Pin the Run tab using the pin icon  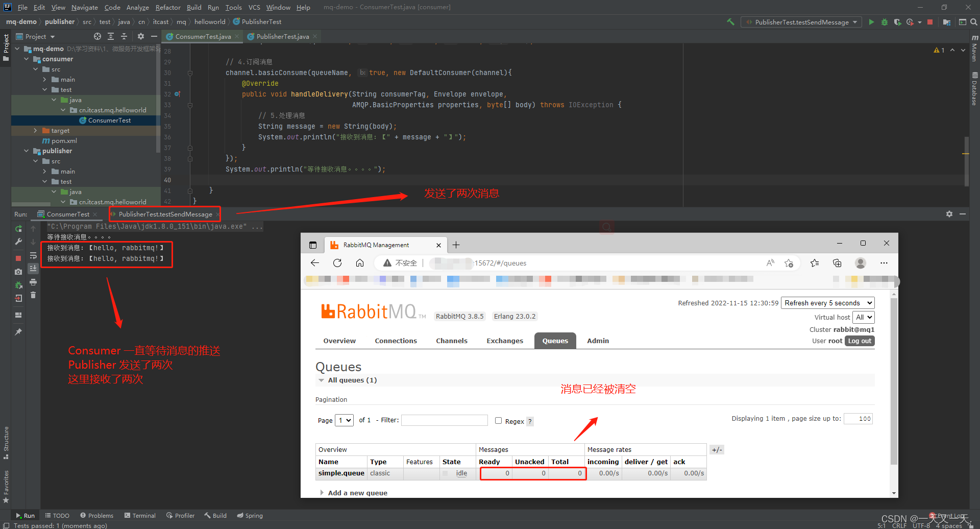point(19,331)
